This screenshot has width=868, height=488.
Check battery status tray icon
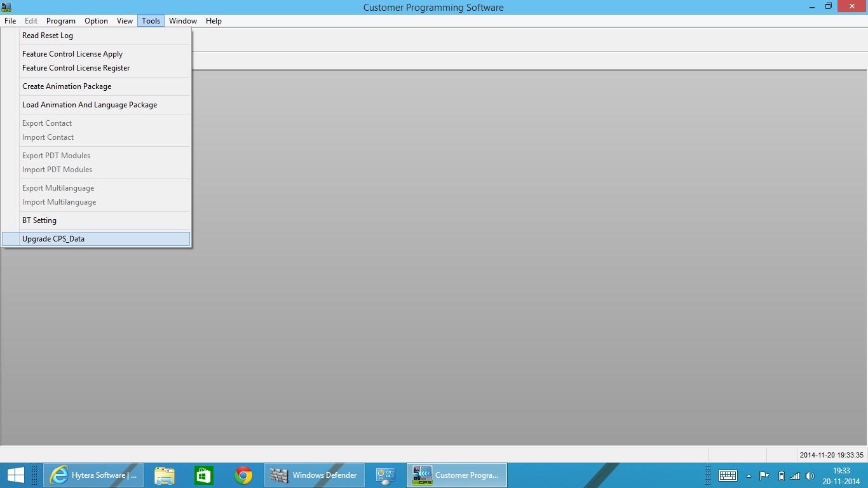click(782, 475)
